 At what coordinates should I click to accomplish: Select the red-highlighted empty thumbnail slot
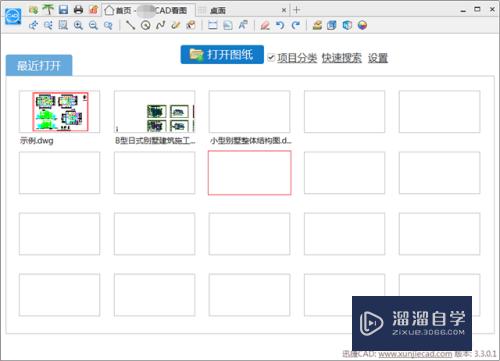(x=249, y=173)
